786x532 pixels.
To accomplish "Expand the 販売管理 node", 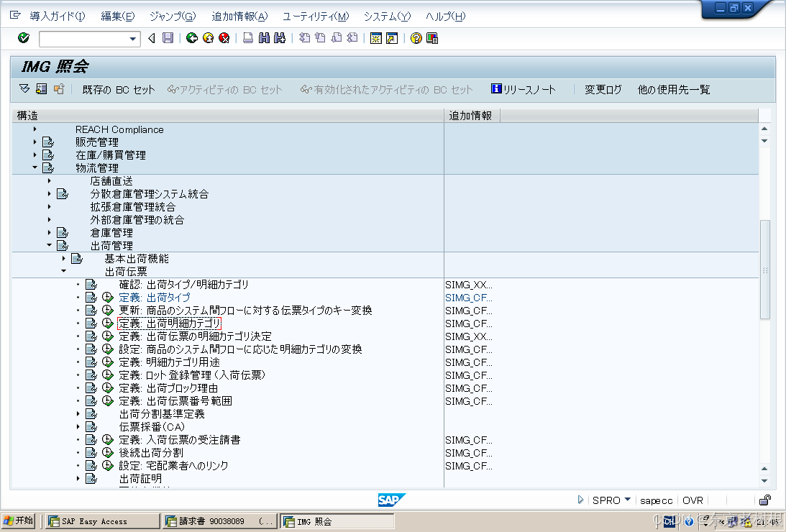I will (x=35, y=142).
